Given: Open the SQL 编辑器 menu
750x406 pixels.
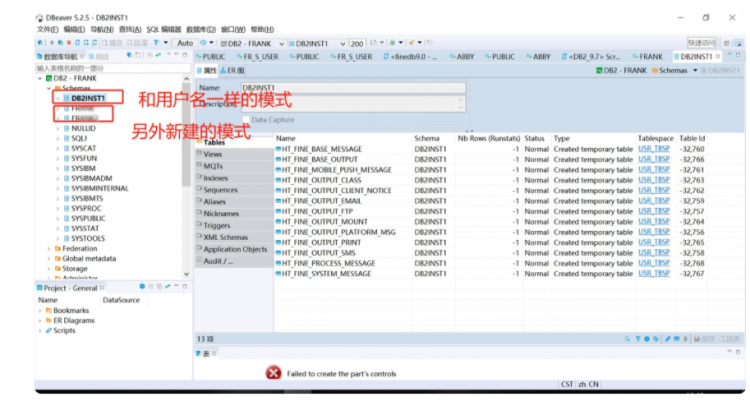Looking at the screenshot, I should (164, 30).
